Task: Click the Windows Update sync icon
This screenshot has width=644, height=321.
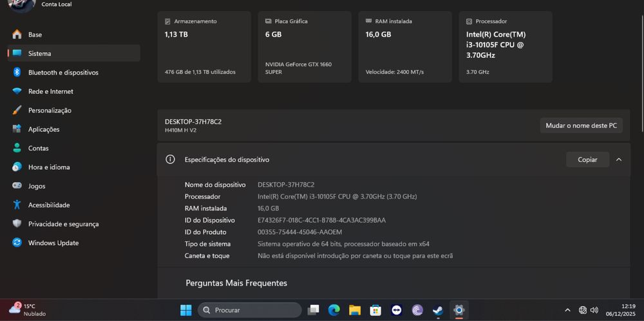Action: [x=17, y=243]
